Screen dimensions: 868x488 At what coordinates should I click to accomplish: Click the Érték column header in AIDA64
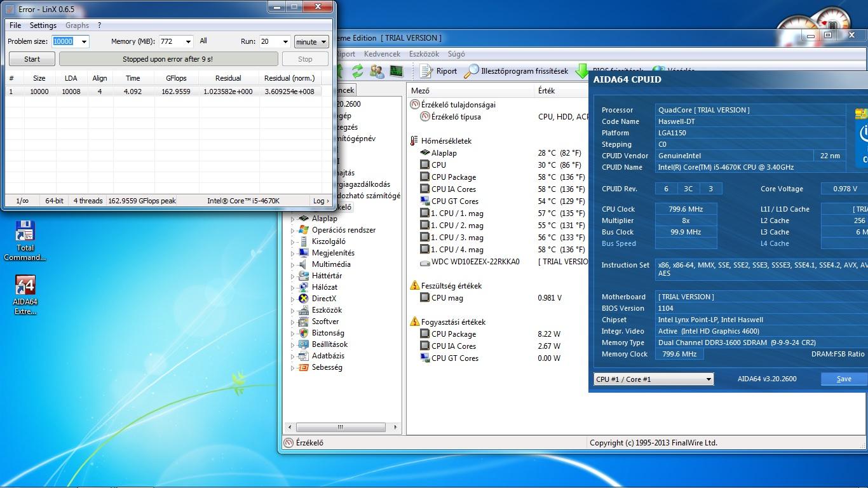click(x=562, y=91)
